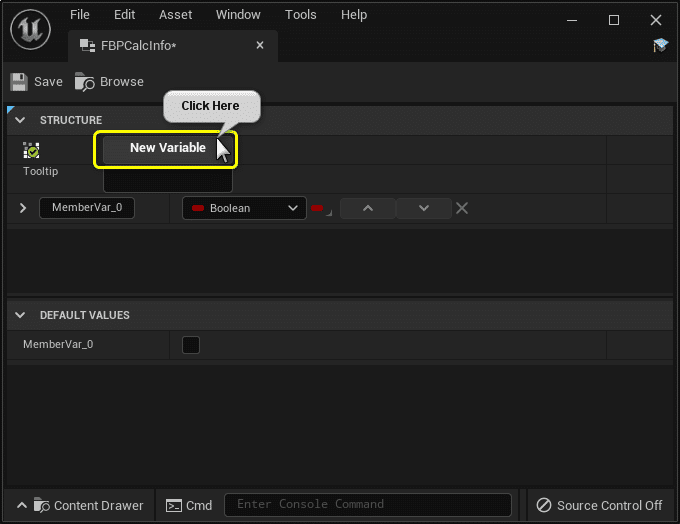680x524 pixels.
Task: Minimize the editor window
Action: coord(572,20)
